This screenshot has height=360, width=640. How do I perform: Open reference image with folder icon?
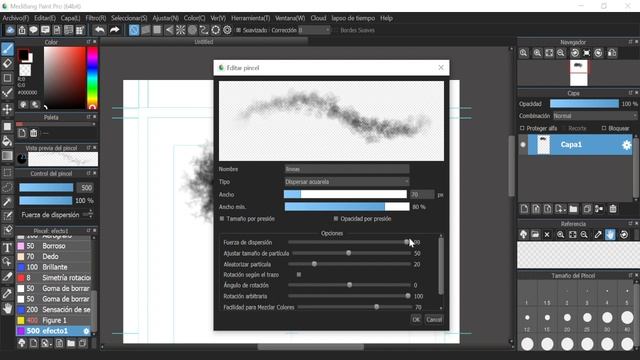click(535, 235)
